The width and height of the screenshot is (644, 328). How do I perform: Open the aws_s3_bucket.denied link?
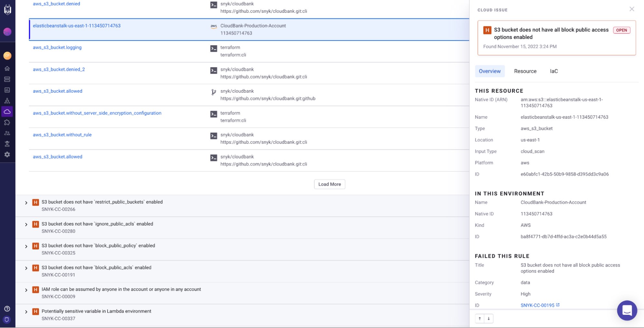point(56,4)
